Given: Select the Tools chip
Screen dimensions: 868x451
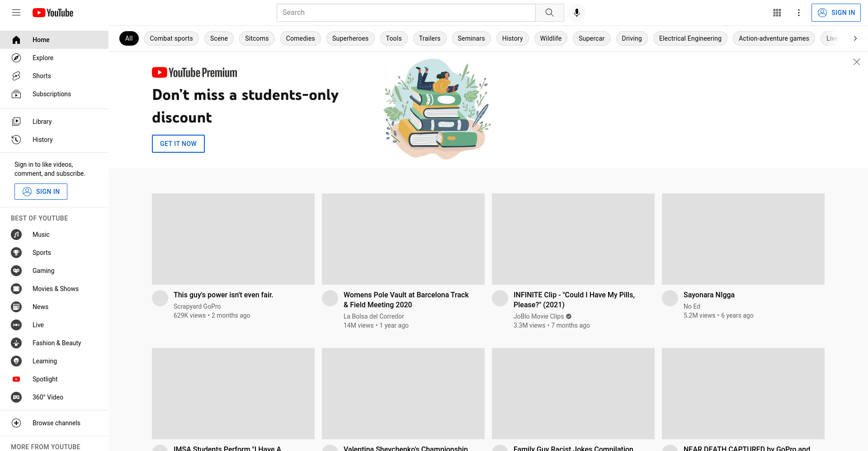Looking at the screenshot, I should 394,38.
